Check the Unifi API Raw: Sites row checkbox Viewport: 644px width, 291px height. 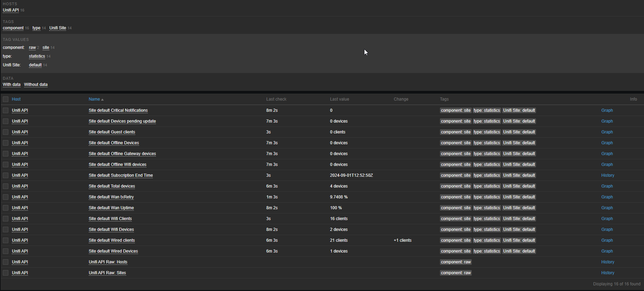pyautogui.click(x=6, y=273)
